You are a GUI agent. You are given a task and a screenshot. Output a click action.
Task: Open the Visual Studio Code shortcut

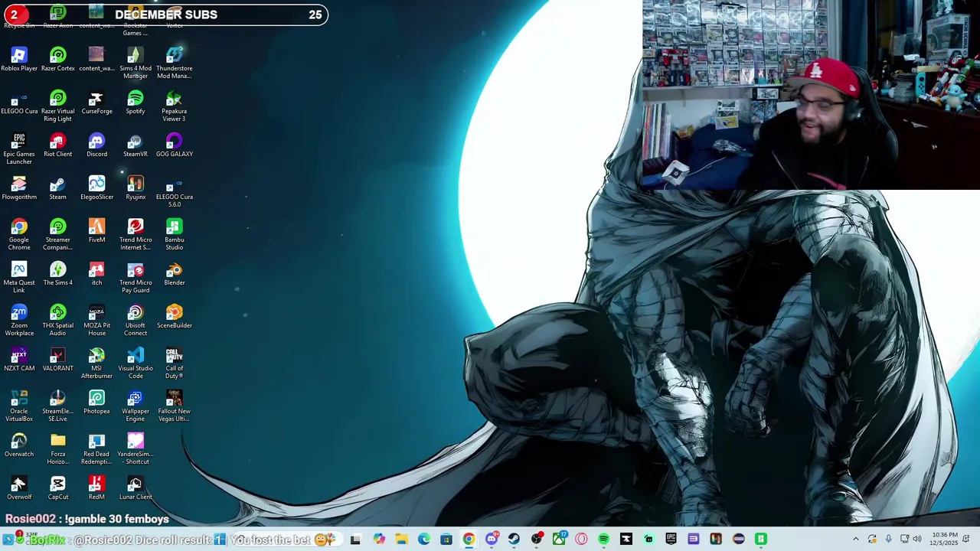click(136, 363)
